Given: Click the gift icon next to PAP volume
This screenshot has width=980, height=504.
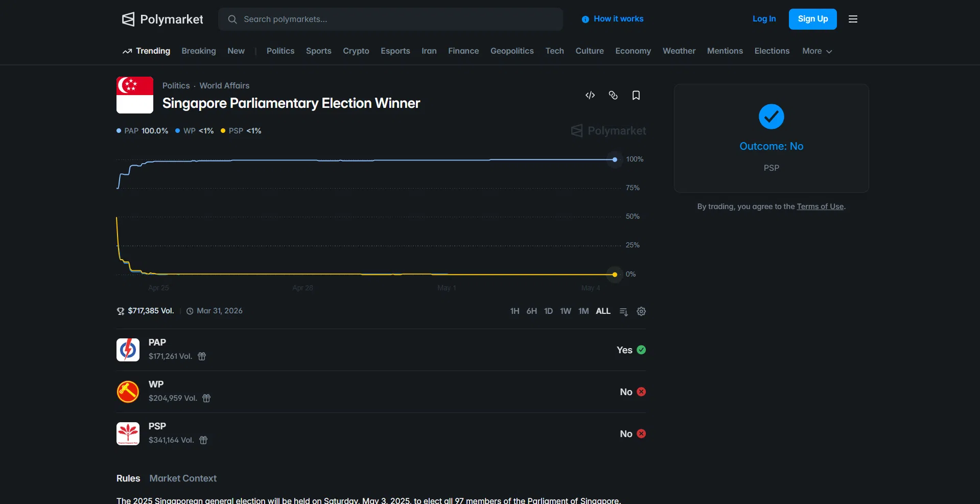Looking at the screenshot, I should pyautogui.click(x=201, y=357).
